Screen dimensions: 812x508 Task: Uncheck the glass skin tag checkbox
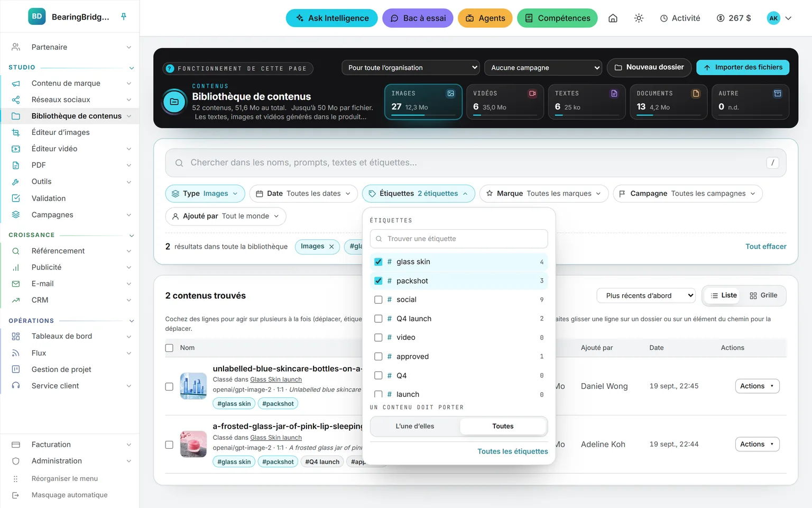(x=379, y=262)
